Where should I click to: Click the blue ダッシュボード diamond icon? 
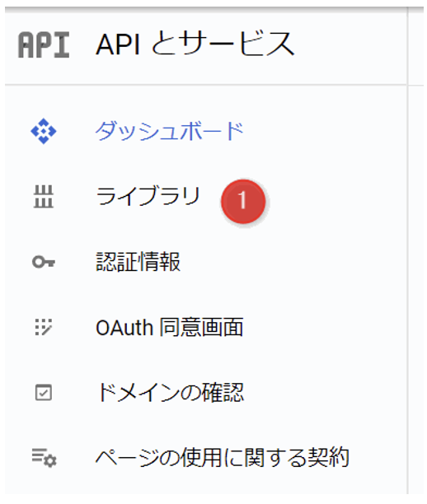tap(44, 131)
